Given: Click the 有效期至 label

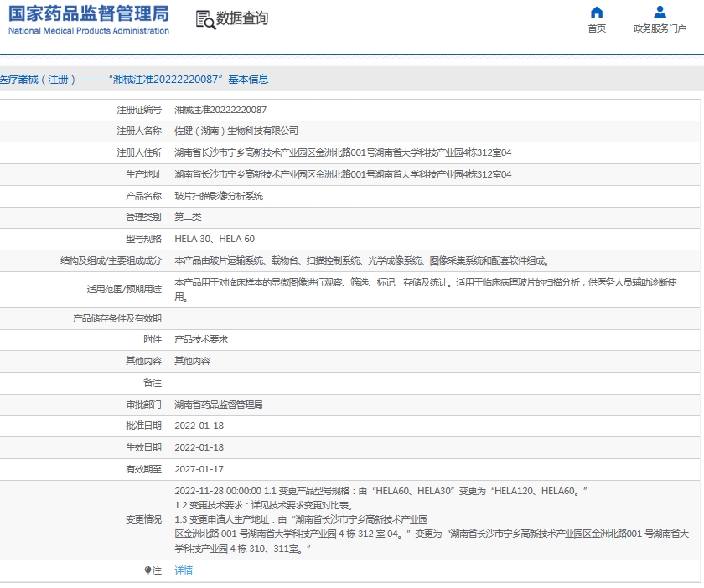Looking at the screenshot, I should (143, 470).
